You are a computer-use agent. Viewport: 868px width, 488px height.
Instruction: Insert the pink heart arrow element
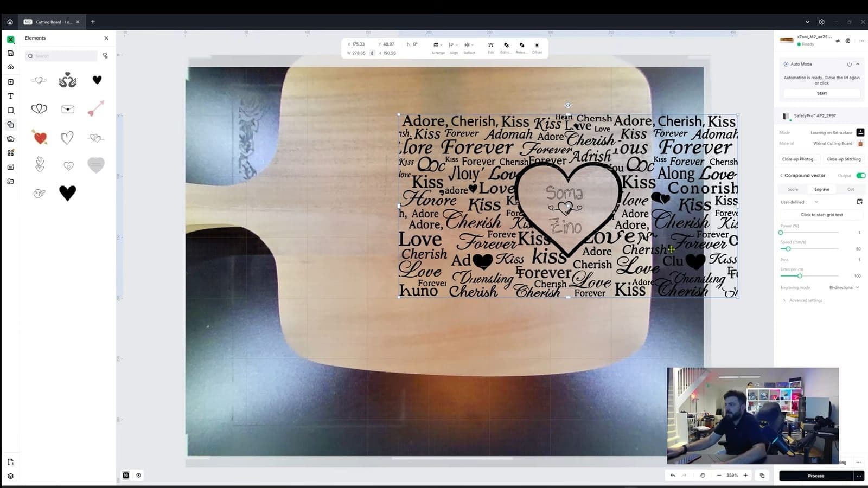(96, 108)
